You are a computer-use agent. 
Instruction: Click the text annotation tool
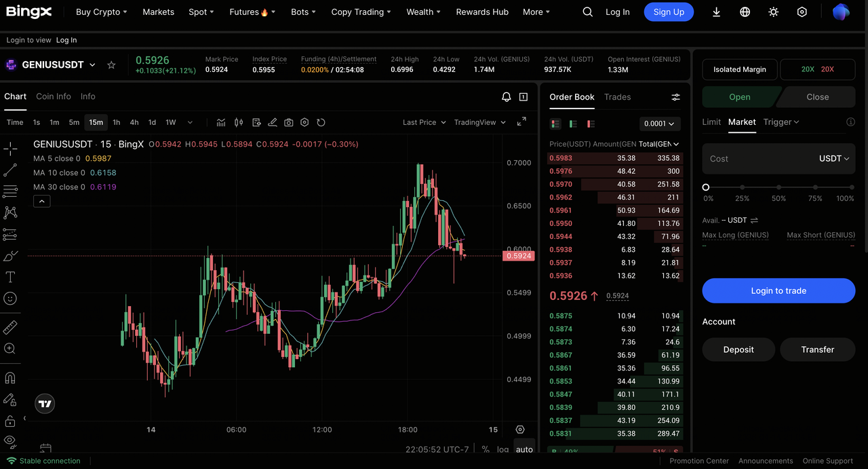pos(10,277)
